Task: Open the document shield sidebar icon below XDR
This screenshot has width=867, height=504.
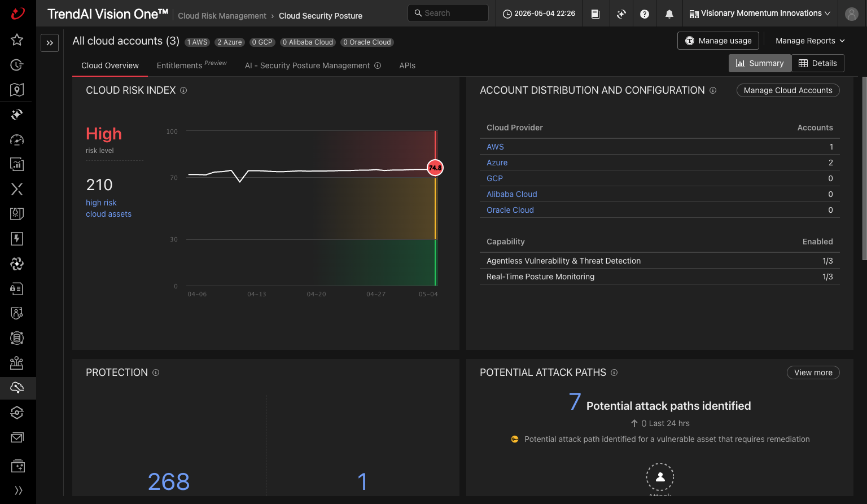Action: click(x=17, y=214)
